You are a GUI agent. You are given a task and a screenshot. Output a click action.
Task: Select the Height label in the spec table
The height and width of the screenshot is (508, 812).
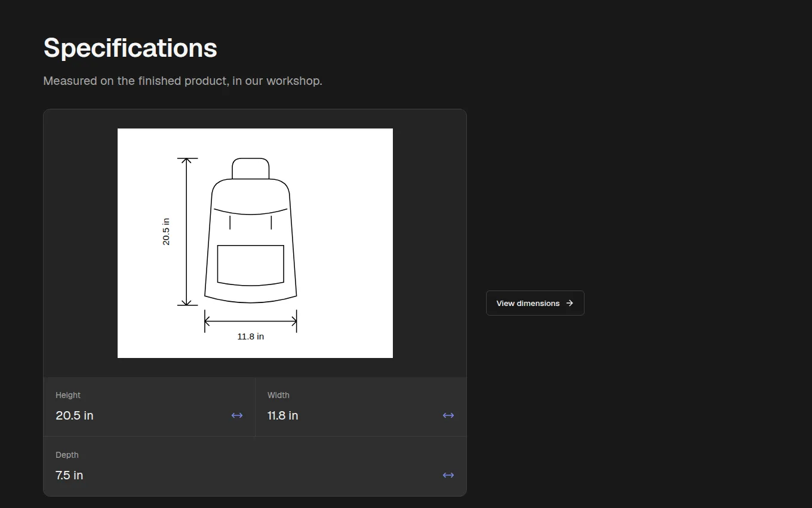coord(68,395)
